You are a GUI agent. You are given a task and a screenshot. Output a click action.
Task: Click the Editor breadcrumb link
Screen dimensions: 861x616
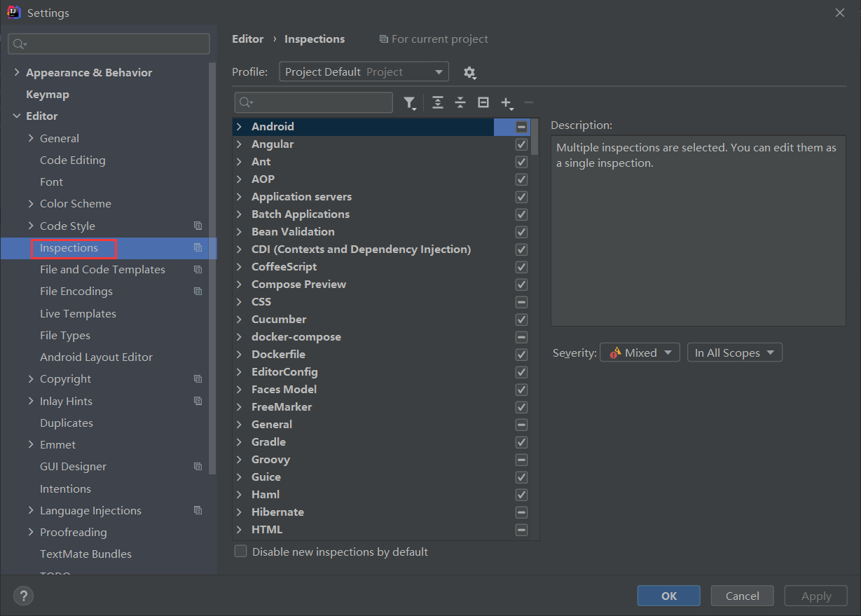[x=248, y=39]
